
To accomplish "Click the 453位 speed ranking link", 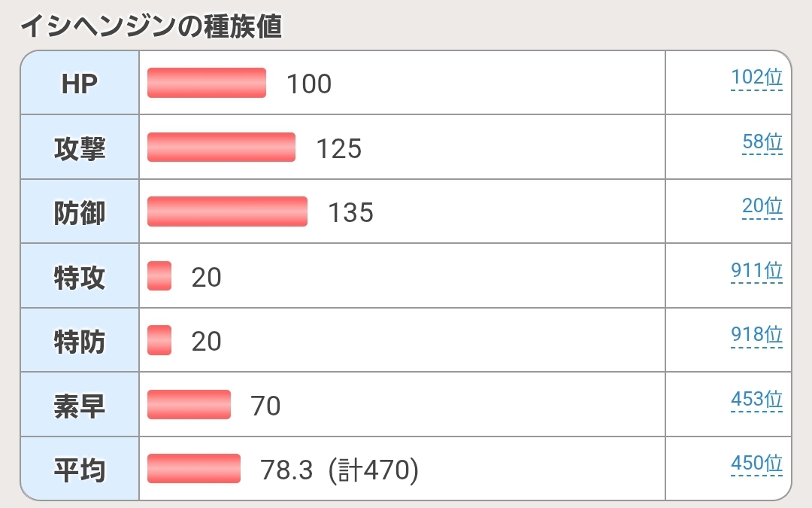I will pos(756,400).
